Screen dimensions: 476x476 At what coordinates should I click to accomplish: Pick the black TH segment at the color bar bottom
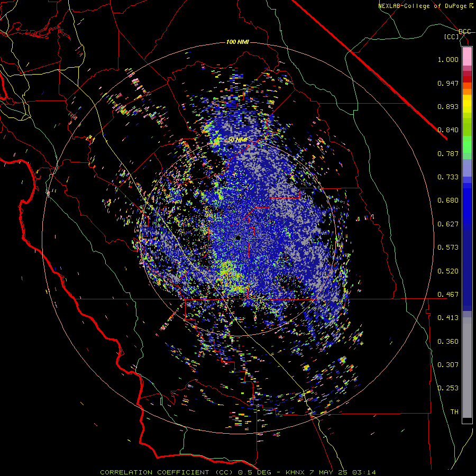(x=467, y=421)
